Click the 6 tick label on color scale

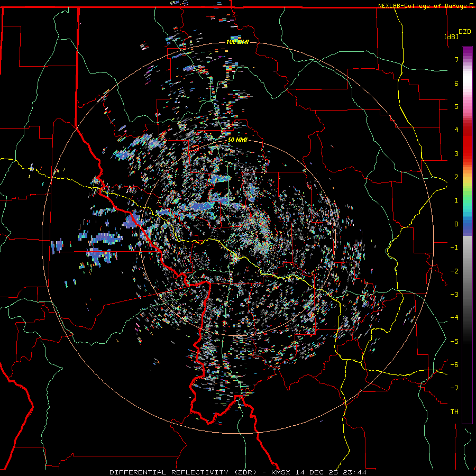click(x=456, y=83)
